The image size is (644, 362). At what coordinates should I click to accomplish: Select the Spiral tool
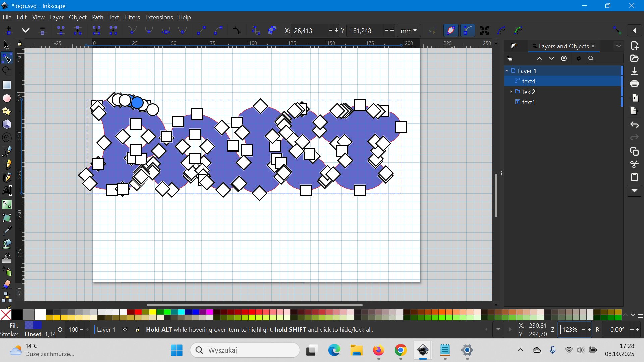[x=7, y=137]
